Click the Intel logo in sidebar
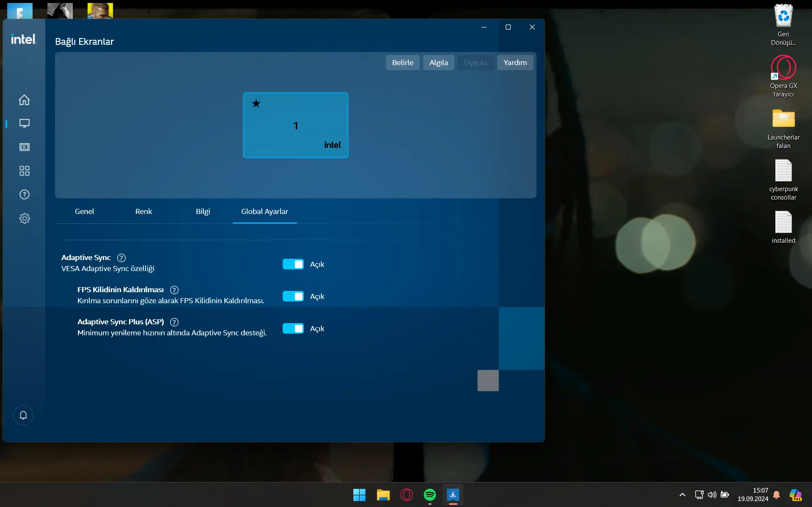The width and height of the screenshot is (812, 507). click(24, 39)
